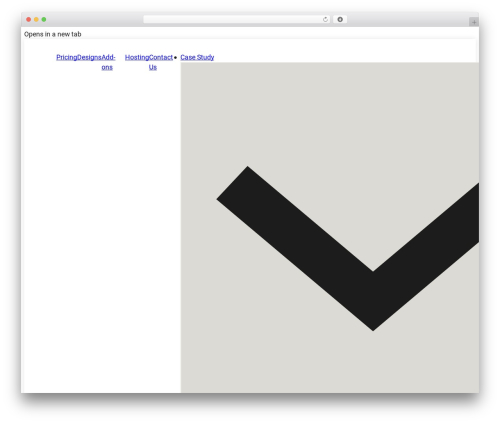Maximize the window with green button
This screenshot has height=423, width=500.
(44, 20)
